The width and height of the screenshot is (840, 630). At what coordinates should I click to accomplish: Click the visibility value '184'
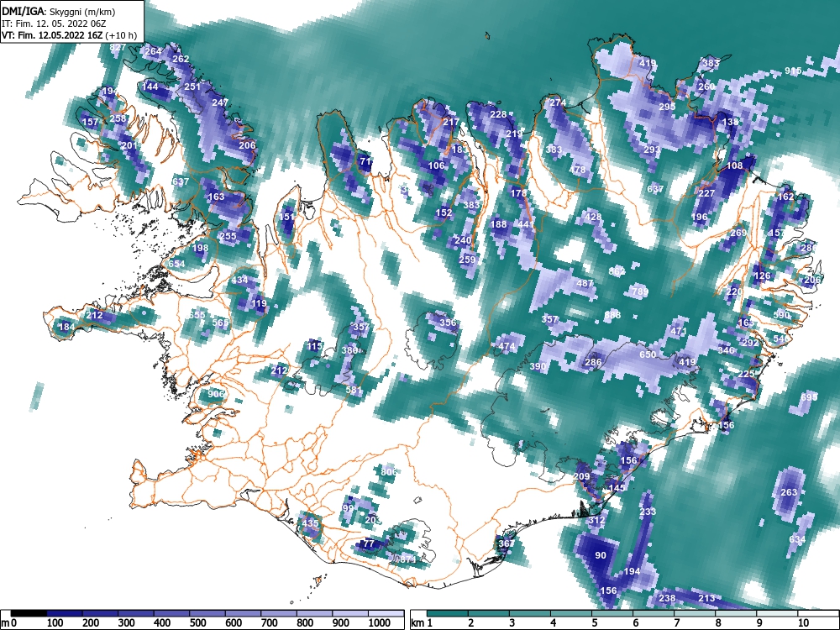pos(67,327)
